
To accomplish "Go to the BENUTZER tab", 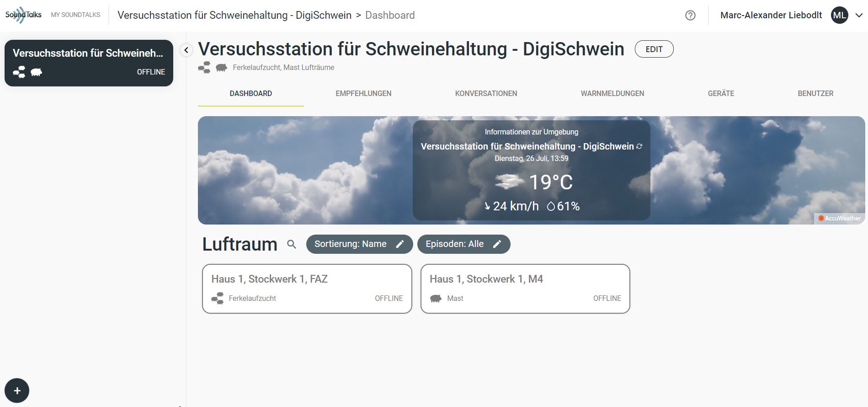I will [x=815, y=94].
